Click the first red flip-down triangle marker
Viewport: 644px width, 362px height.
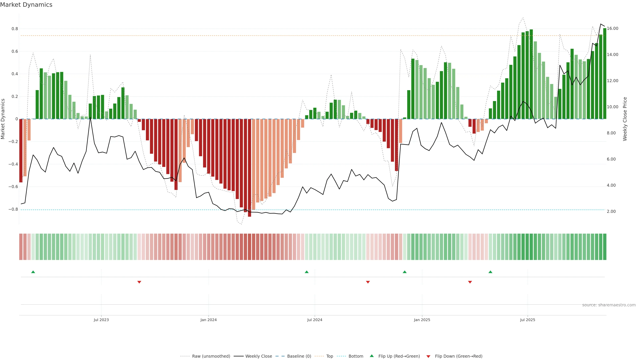point(139,282)
